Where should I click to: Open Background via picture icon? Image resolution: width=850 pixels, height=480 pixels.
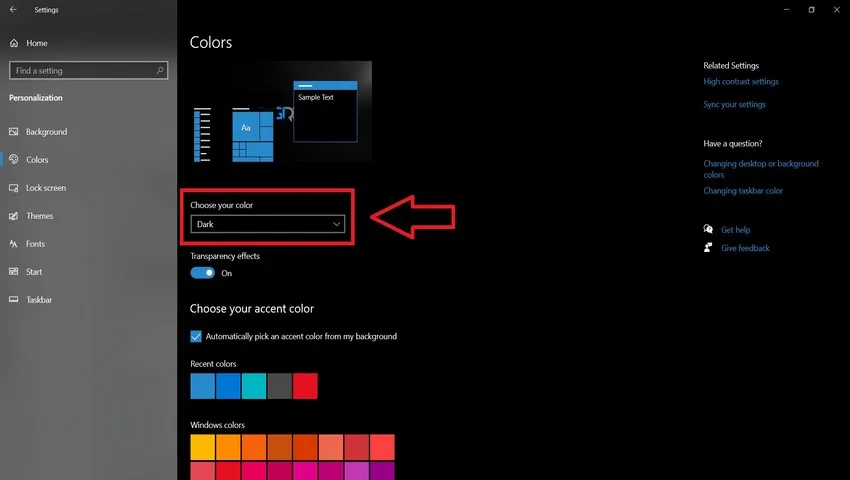14,131
